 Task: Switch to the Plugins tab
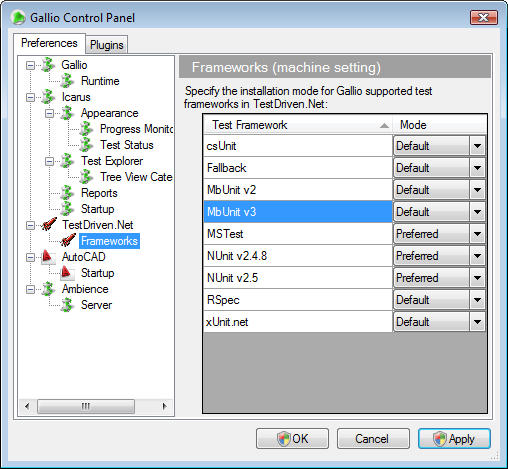tap(107, 45)
